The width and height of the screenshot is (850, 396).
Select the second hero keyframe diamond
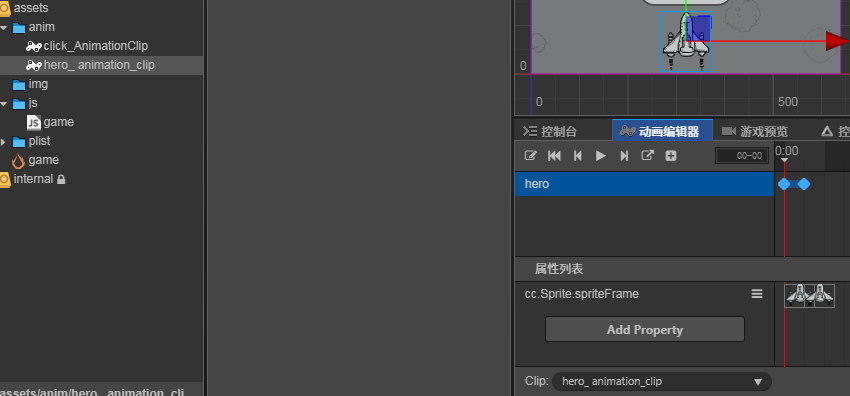(x=804, y=184)
